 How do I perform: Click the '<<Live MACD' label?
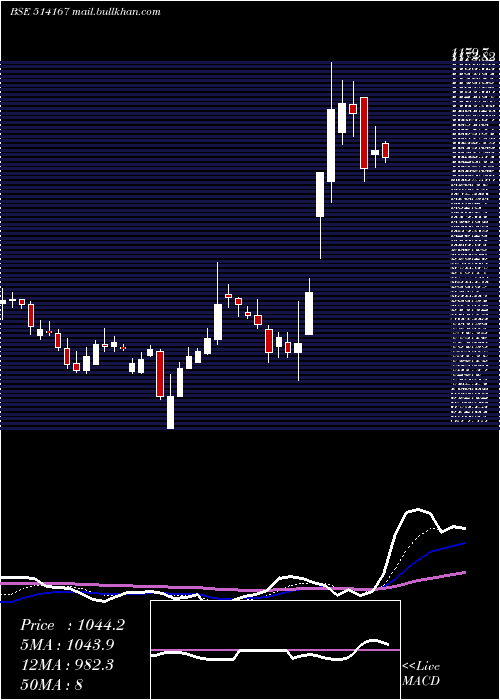pos(421,673)
